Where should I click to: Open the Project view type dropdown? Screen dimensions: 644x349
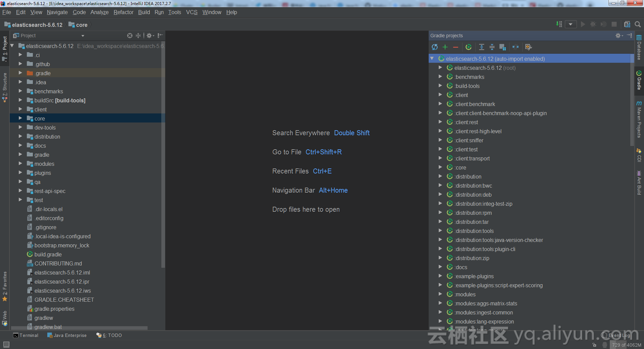point(83,36)
